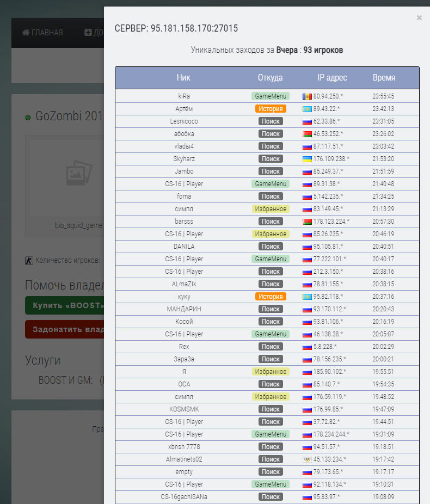Click the green Купить BOOST button

tap(65, 305)
